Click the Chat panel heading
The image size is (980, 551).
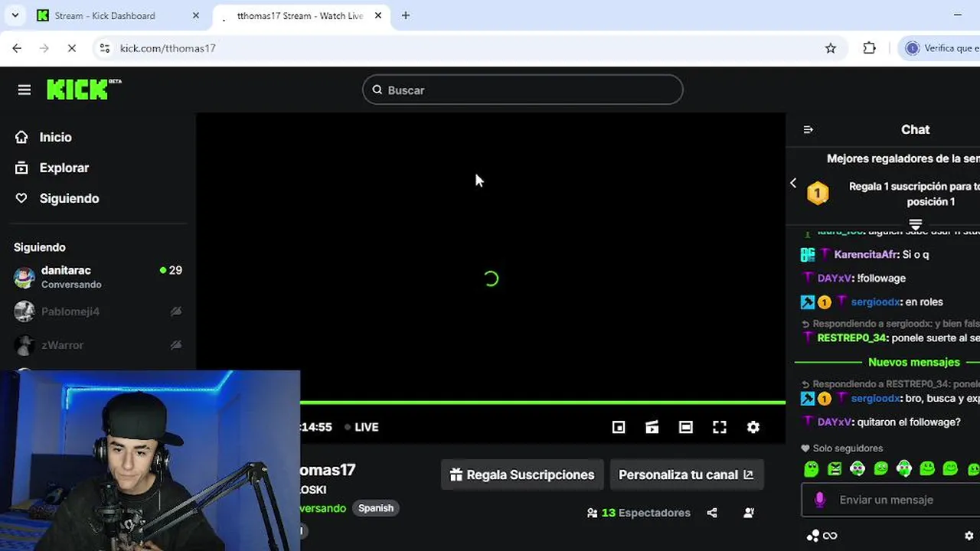(915, 130)
